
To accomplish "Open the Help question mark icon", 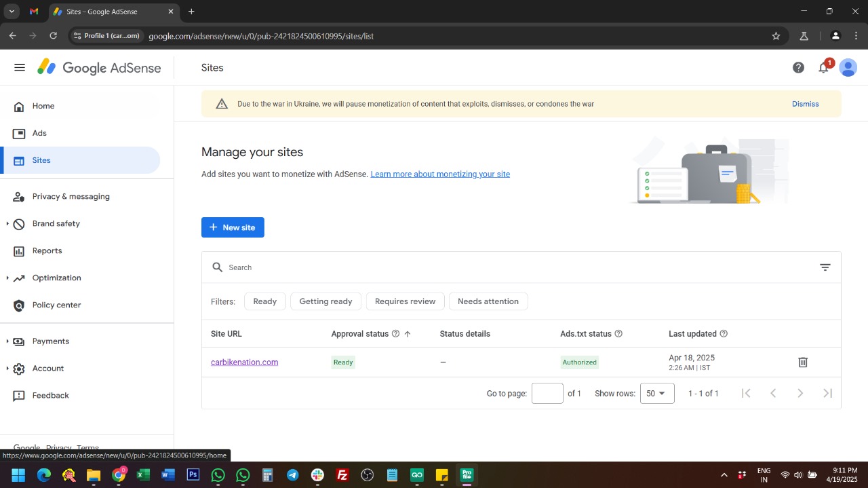I will (x=798, y=68).
